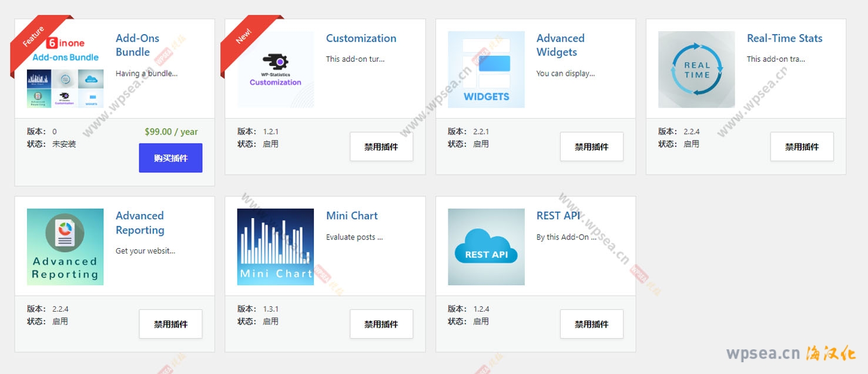Visit the REST API title link

tap(558, 216)
